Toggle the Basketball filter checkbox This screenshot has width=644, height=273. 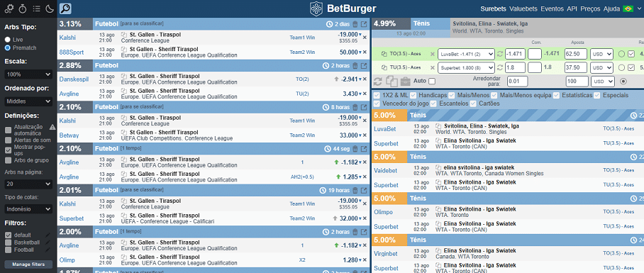click(9, 243)
